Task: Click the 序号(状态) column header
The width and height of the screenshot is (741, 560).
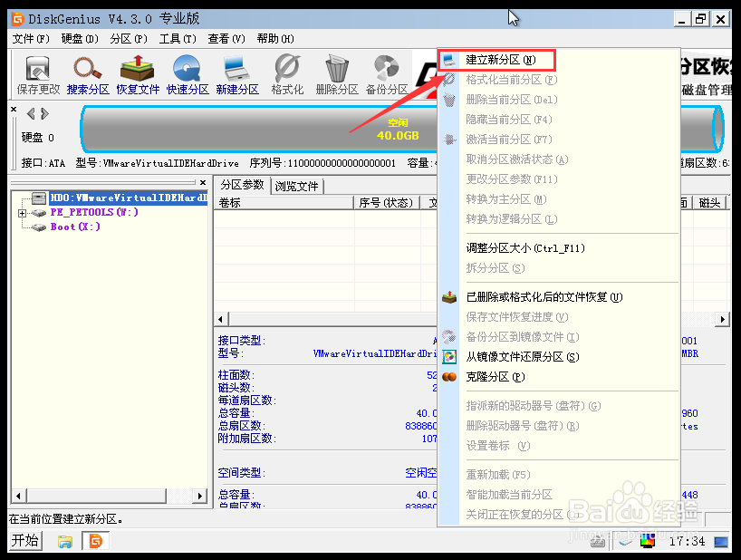Action: pyautogui.click(x=387, y=203)
